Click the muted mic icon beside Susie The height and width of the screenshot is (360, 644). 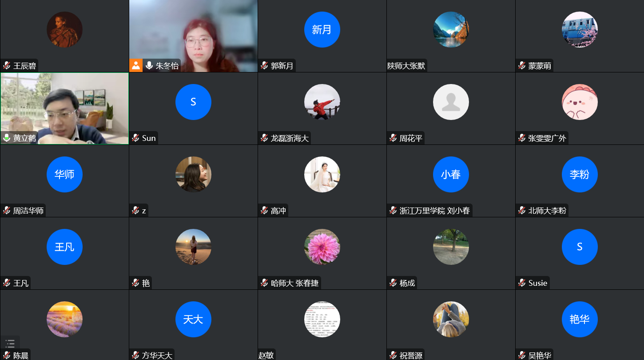[x=522, y=283]
